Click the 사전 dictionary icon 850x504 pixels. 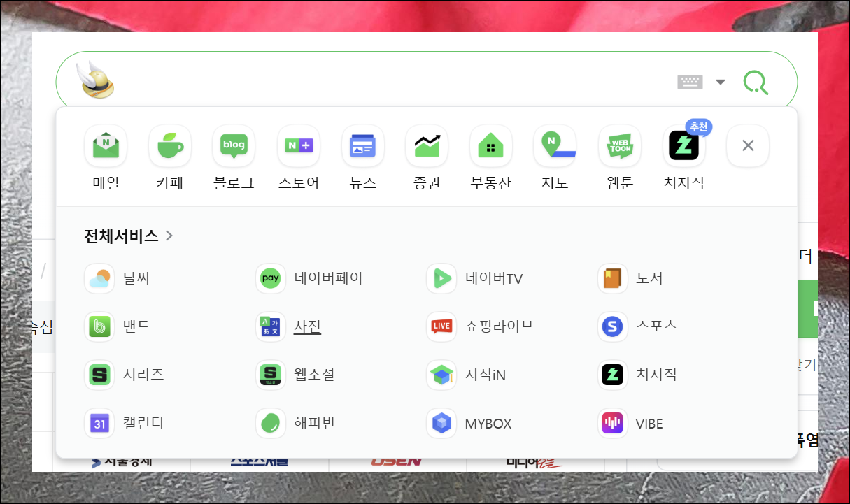[271, 326]
